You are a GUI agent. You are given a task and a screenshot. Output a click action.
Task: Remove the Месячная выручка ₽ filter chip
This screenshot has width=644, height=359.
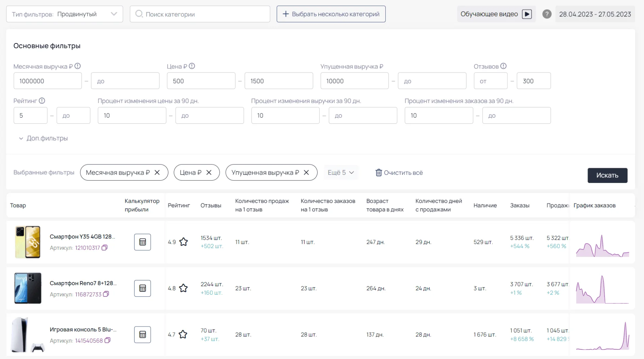(x=157, y=173)
